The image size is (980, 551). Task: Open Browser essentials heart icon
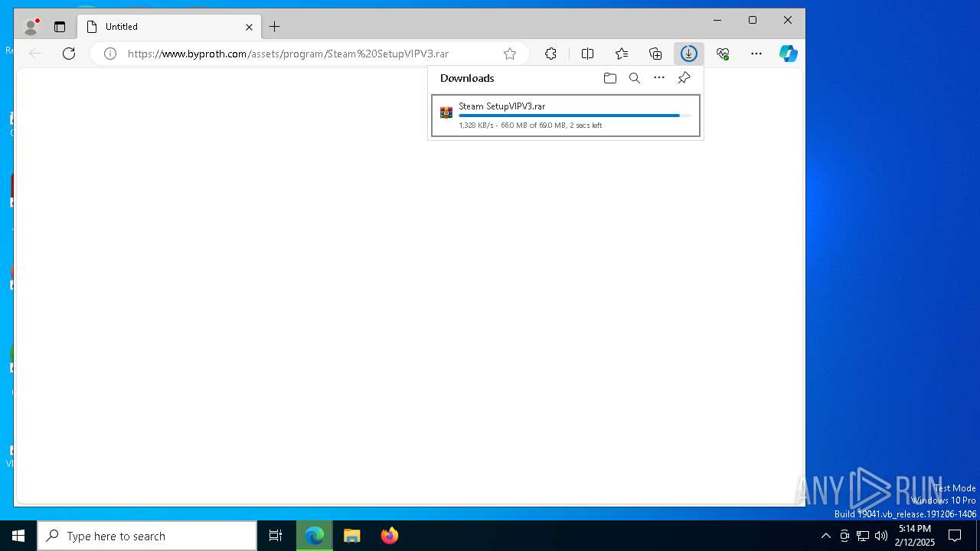[723, 54]
